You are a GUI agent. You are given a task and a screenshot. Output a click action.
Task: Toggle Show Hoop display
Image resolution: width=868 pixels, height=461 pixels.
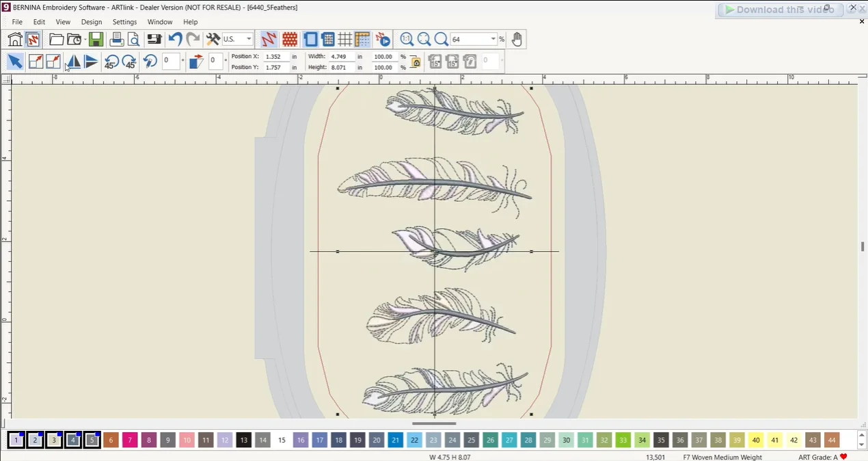tap(311, 39)
